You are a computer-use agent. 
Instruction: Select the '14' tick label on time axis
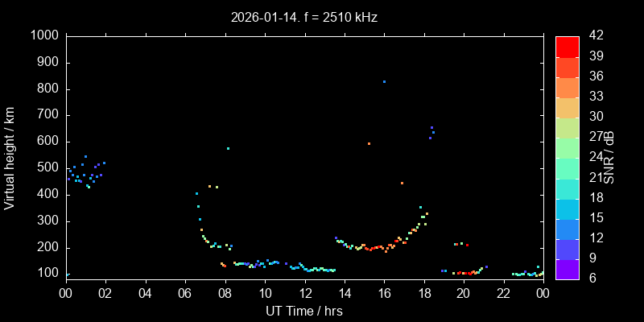pos(345,294)
